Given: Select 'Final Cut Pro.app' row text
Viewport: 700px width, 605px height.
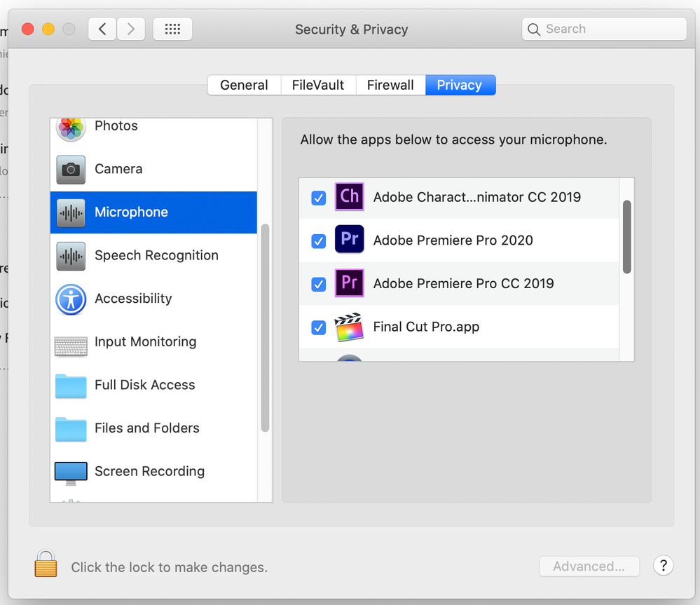Looking at the screenshot, I should (426, 327).
